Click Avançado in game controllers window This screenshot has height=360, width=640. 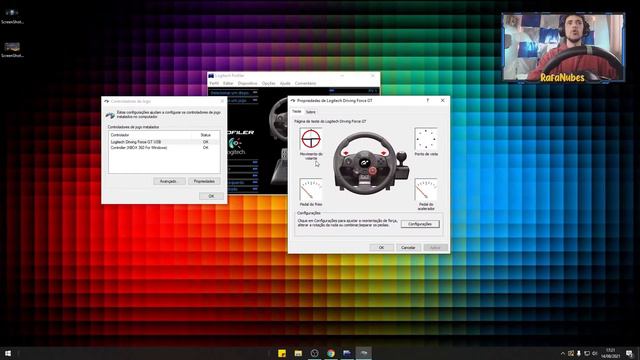[169, 181]
